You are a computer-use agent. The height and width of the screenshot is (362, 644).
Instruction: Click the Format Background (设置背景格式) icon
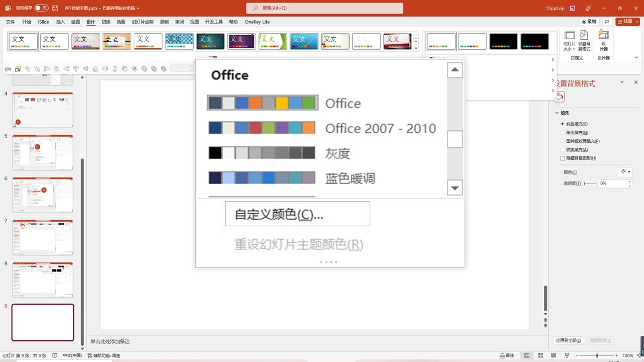[584, 40]
